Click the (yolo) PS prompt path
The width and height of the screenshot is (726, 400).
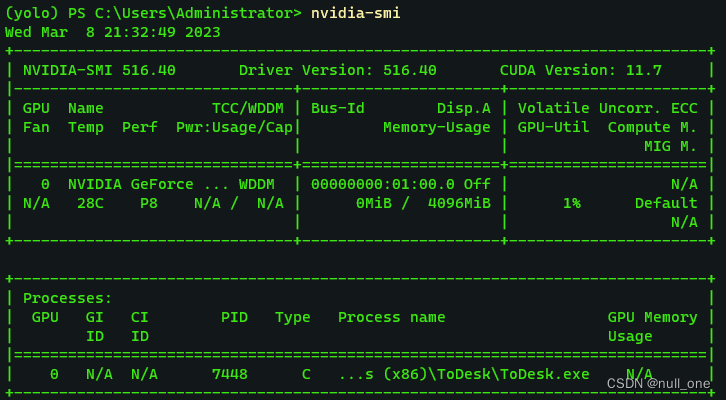pos(152,13)
